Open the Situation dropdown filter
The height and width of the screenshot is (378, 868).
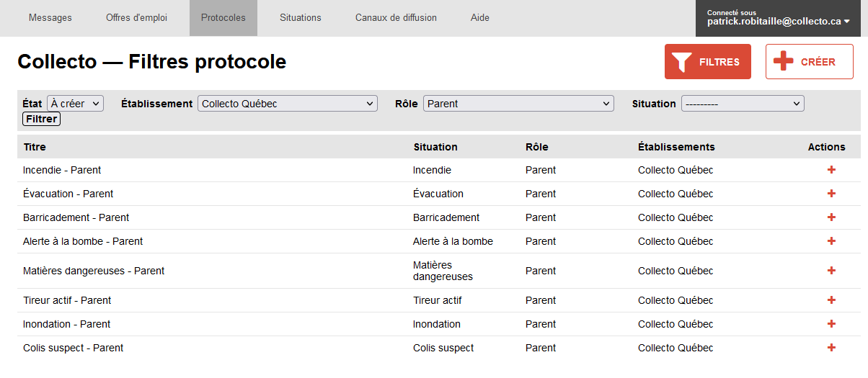[743, 104]
